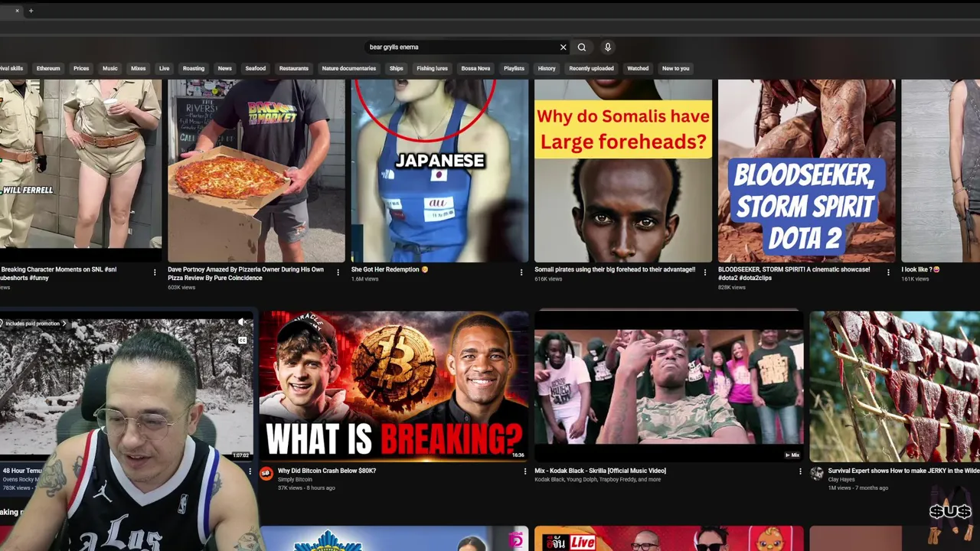Open Clay Hayes channel avatar

click(817, 474)
